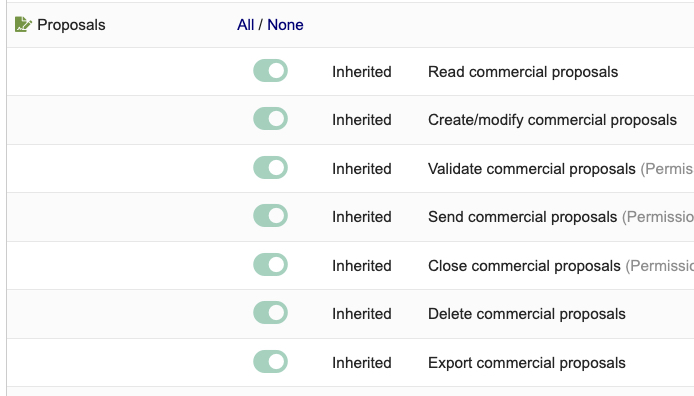Click Inherited beside Export commercial proposals

pyautogui.click(x=362, y=363)
